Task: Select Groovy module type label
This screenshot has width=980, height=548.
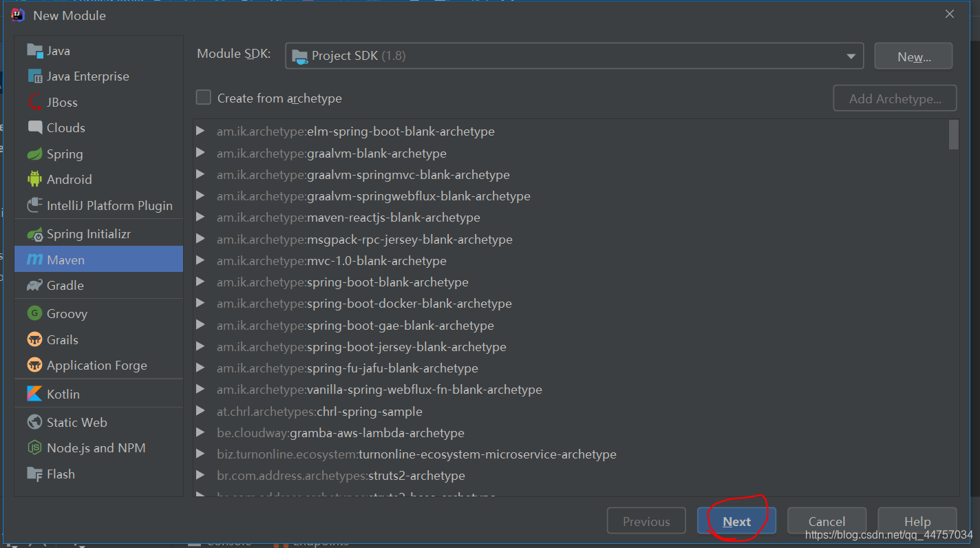Action: pyautogui.click(x=67, y=313)
